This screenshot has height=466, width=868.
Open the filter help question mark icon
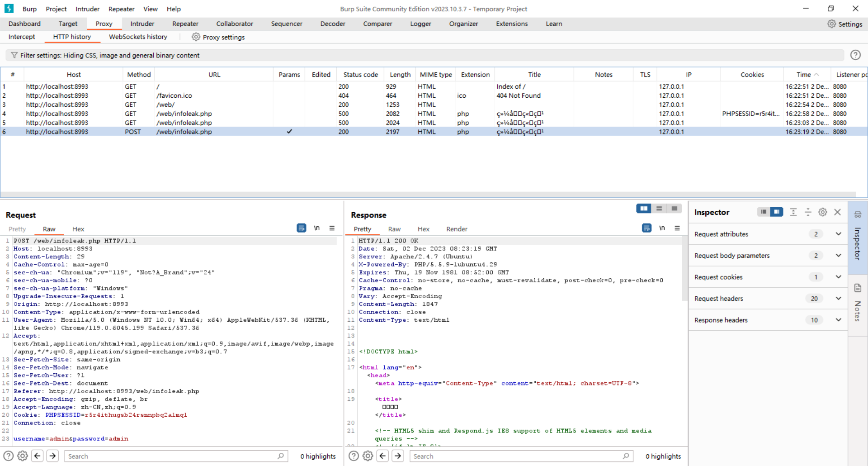click(x=855, y=55)
